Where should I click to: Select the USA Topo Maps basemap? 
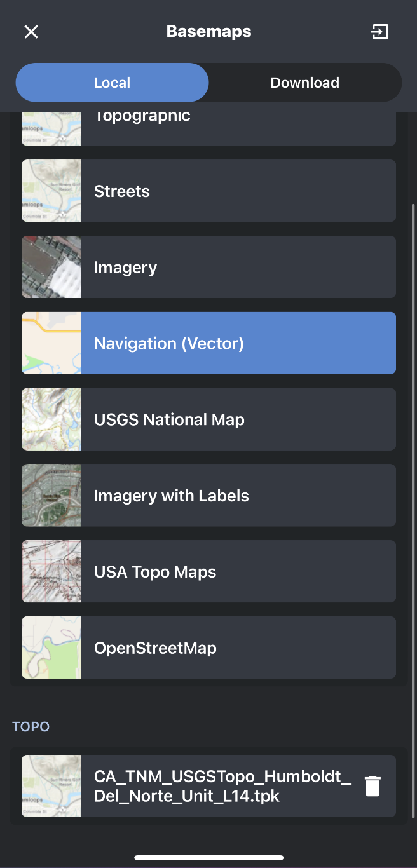pyautogui.click(x=238, y=572)
